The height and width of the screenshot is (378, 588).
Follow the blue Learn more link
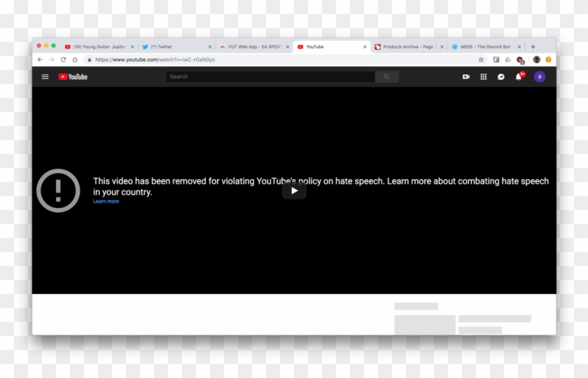[x=106, y=202]
